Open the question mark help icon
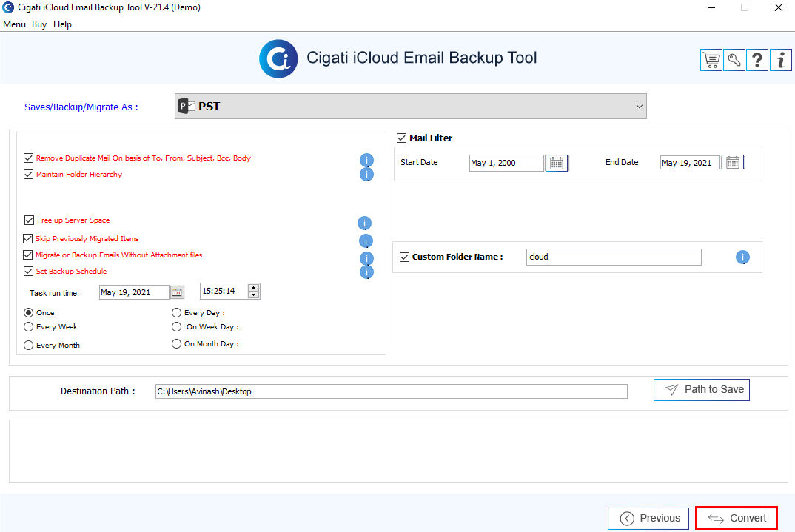 point(757,60)
